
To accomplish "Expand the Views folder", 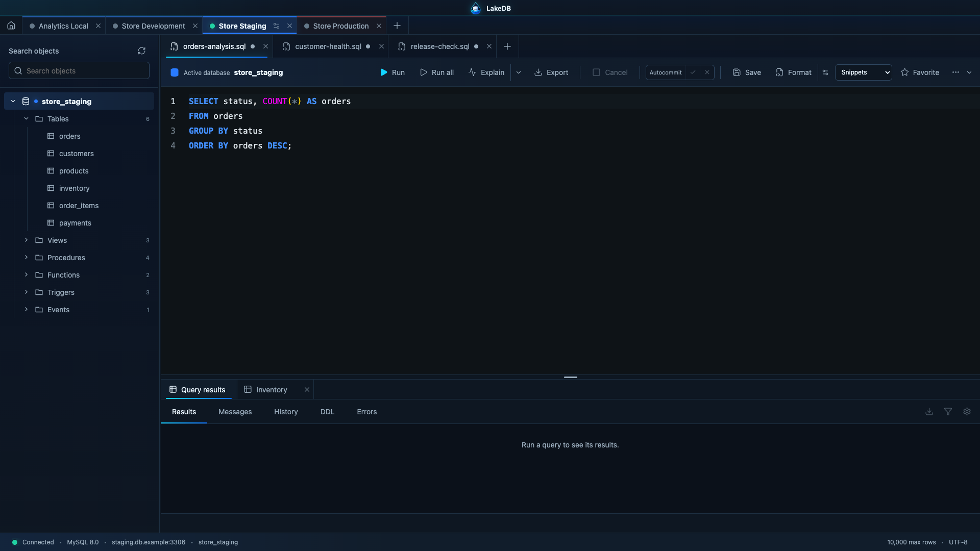I will 26,240.
